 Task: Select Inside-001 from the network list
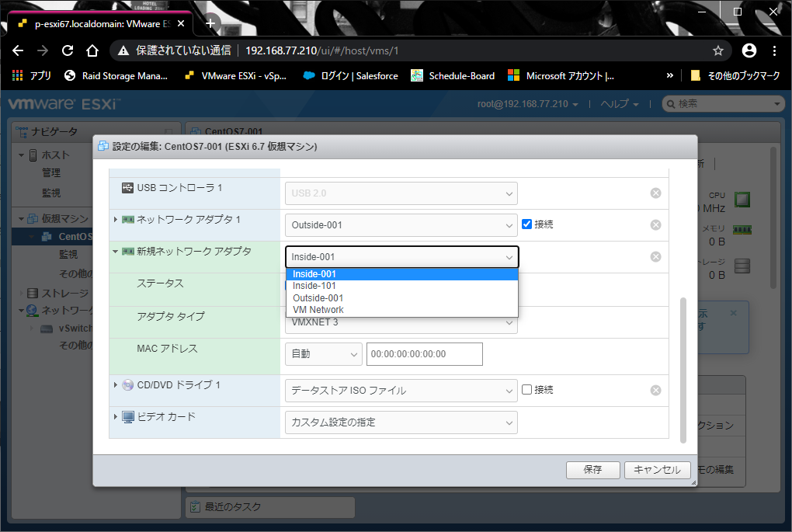click(402, 274)
